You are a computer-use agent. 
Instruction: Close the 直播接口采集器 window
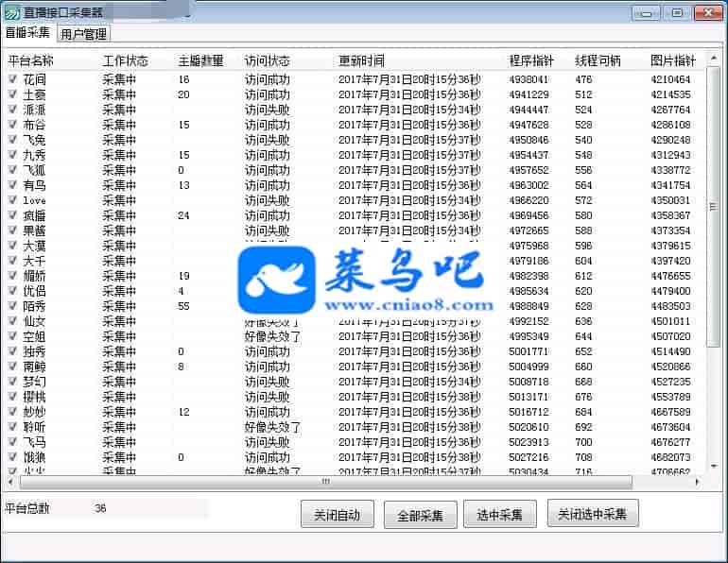coord(708,13)
